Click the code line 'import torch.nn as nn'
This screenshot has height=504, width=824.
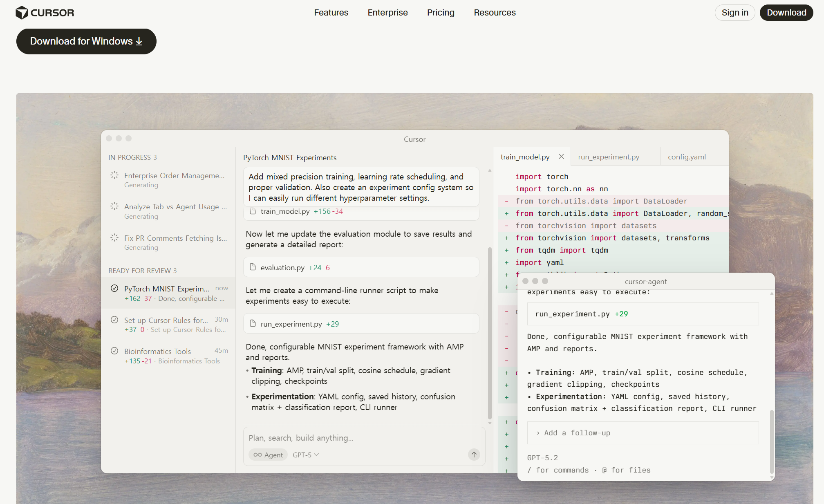[x=562, y=189]
